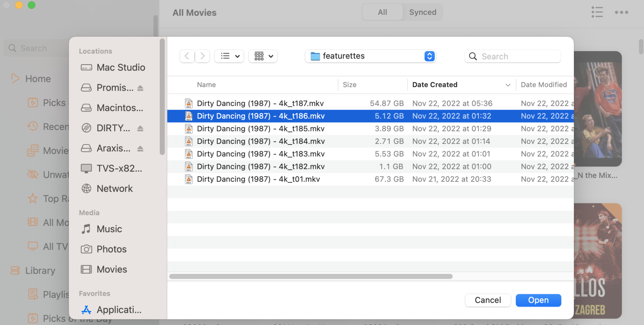Screen dimensions: 644x325
Task: Sort files by Date Modified column
Action: tap(544, 85)
